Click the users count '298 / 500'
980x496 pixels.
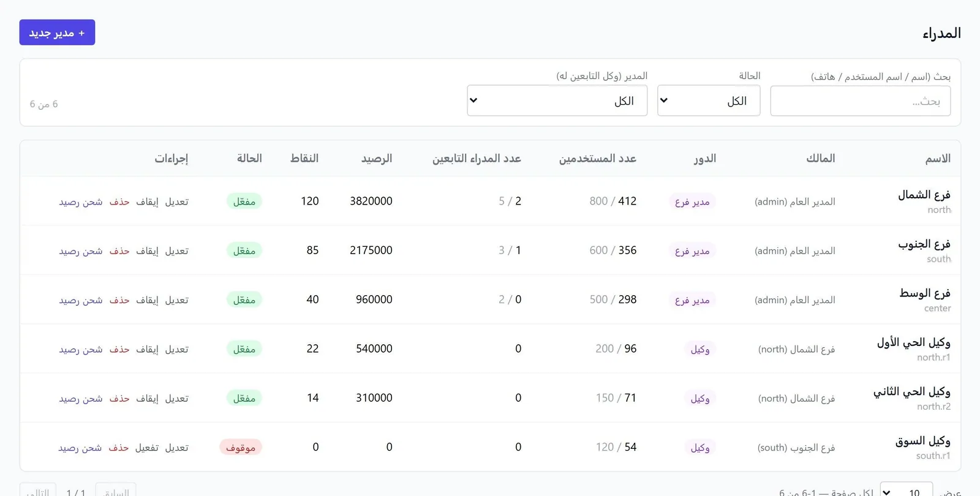pos(613,299)
